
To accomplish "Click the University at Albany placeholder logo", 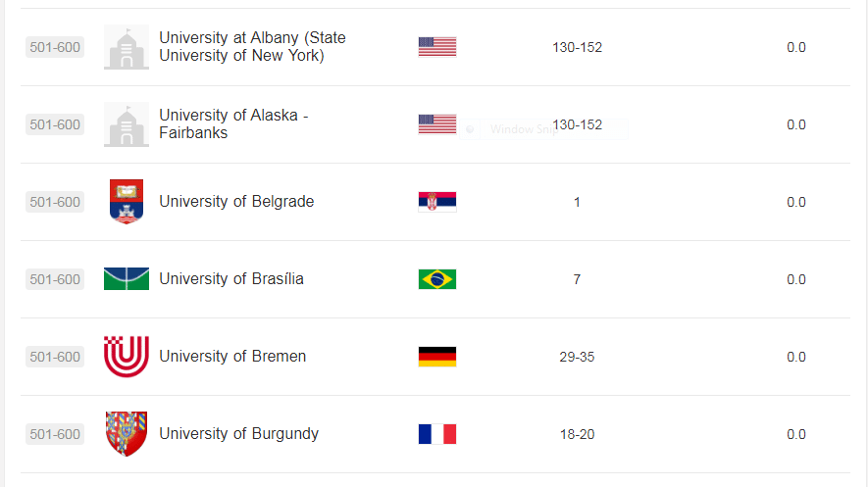I will [127, 47].
